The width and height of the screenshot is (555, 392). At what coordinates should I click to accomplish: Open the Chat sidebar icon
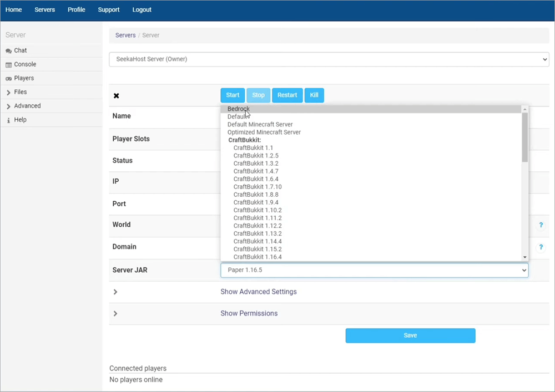(x=8, y=51)
